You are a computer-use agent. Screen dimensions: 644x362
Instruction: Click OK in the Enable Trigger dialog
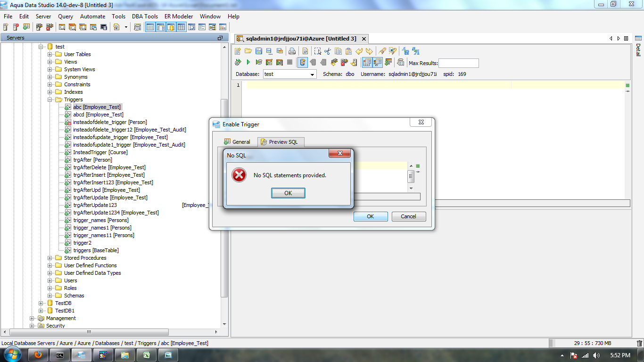tap(371, 216)
